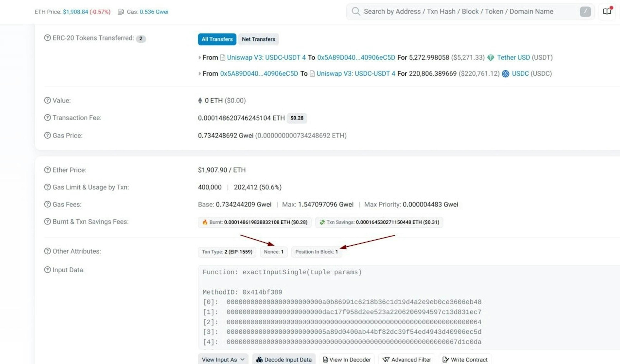The width and height of the screenshot is (620, 364).
Task: Click the help icon next to Gas Price
Action: 47,135
